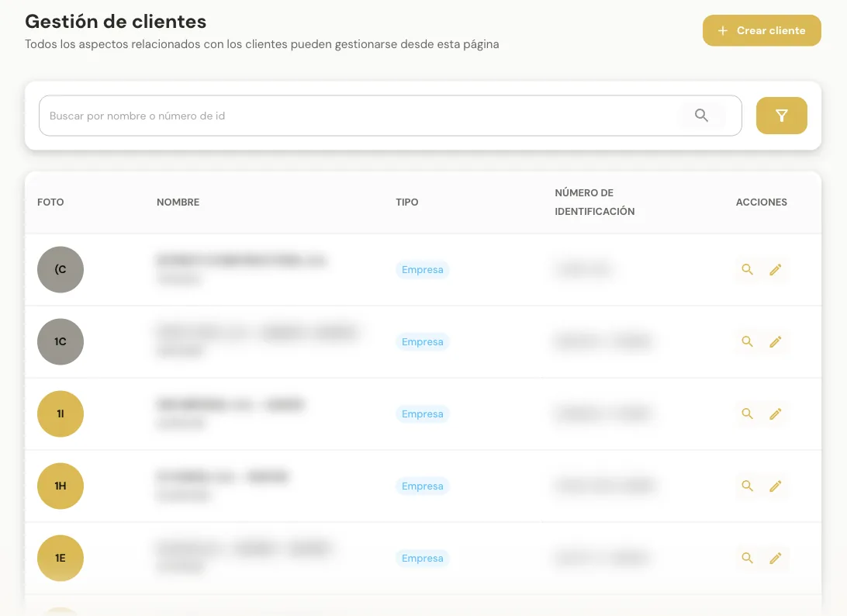Image resolution: width=847 pixels, height=616 pixels.
Task: Select the 1H client avatar
Action: point(60,486)
